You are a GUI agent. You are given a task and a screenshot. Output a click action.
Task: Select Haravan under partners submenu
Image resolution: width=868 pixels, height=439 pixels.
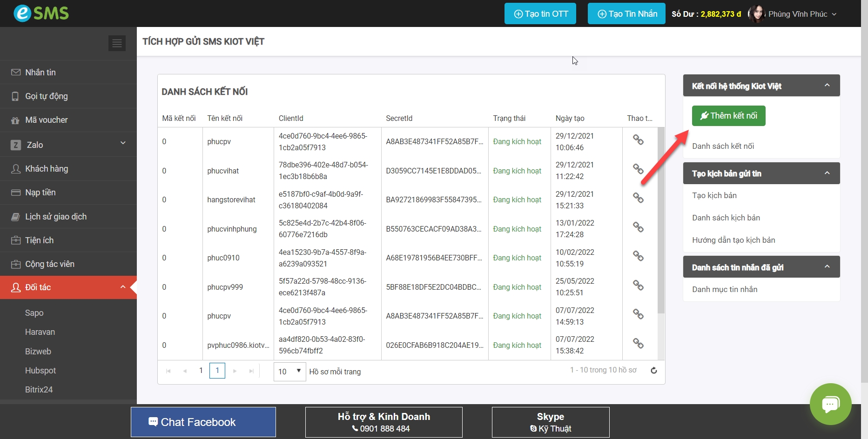(40, 332)
